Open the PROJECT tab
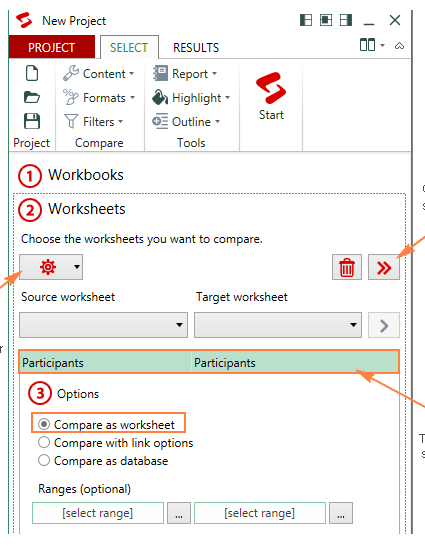The height and width of the screenshot is (547, 425). point(52,47)
